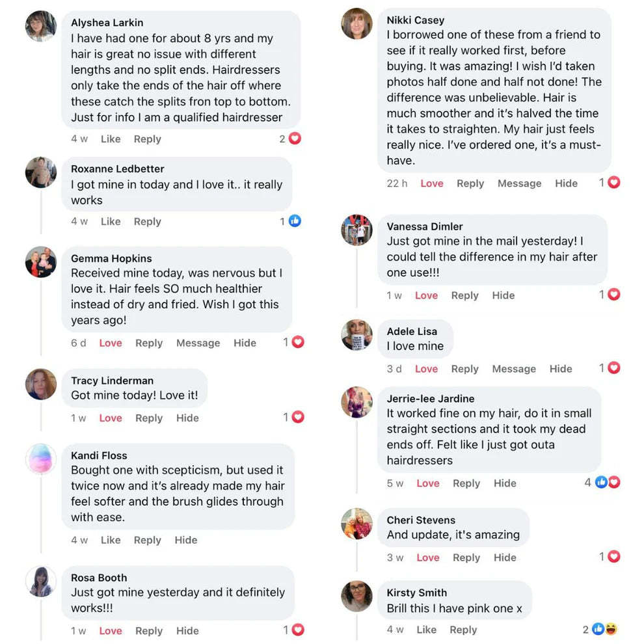
Task: Click the heart reaction on Gemma Hopkins' comment
Action: coord(298,342)
